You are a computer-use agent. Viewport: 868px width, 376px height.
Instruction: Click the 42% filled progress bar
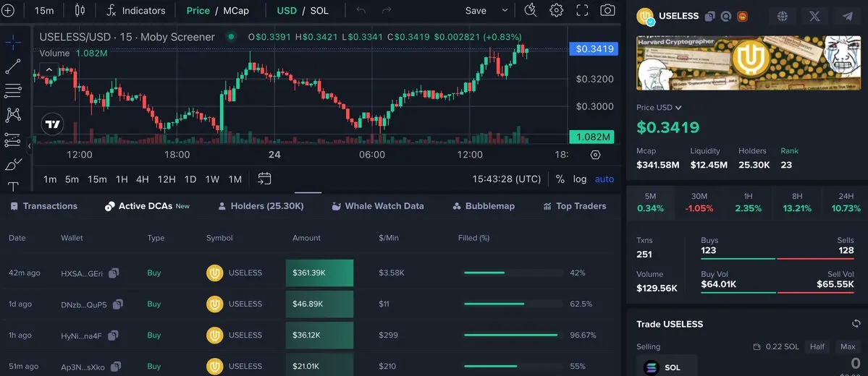click(513, 273)
